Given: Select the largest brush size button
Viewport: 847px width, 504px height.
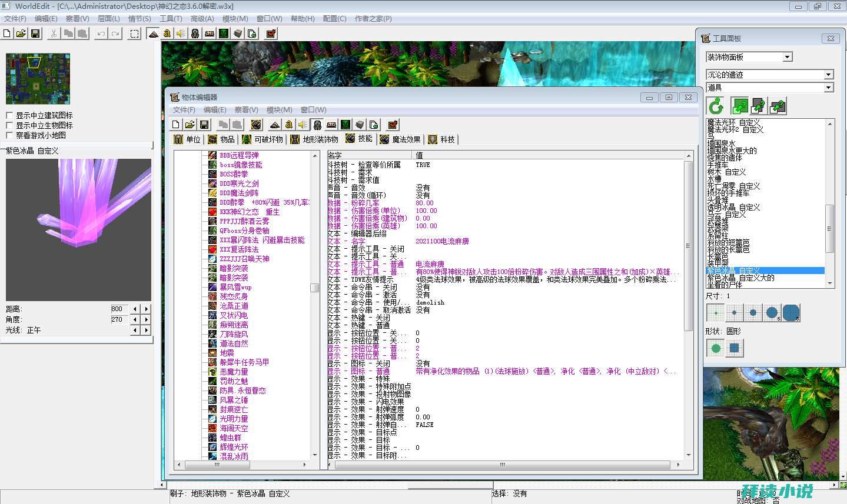Looking at the screenshot, I should (791, 313).
